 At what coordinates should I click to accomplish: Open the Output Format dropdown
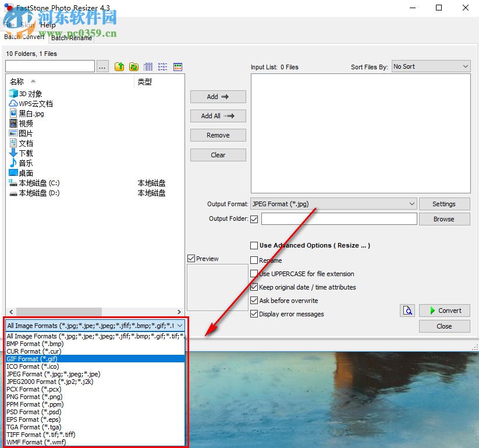coord(333,204)
